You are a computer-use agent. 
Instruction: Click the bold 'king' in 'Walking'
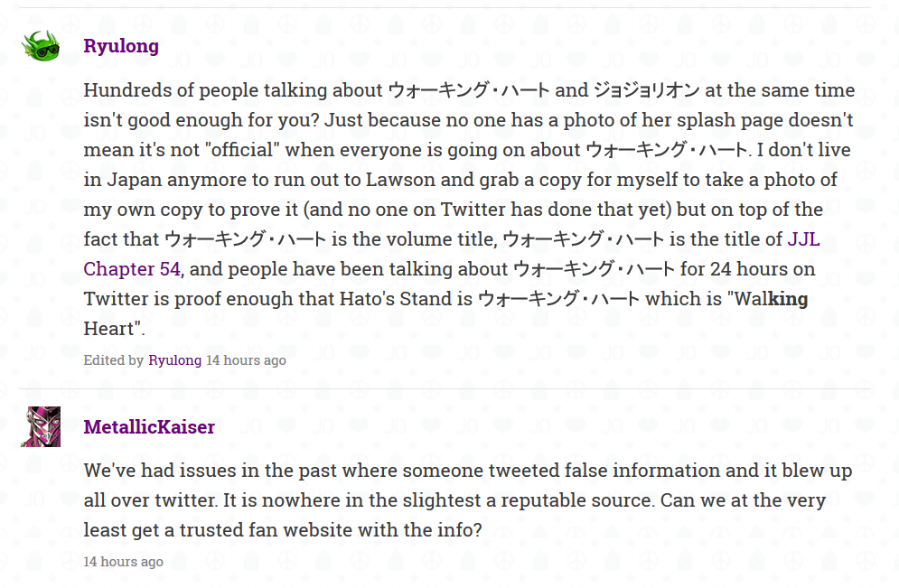click(788, 299)
